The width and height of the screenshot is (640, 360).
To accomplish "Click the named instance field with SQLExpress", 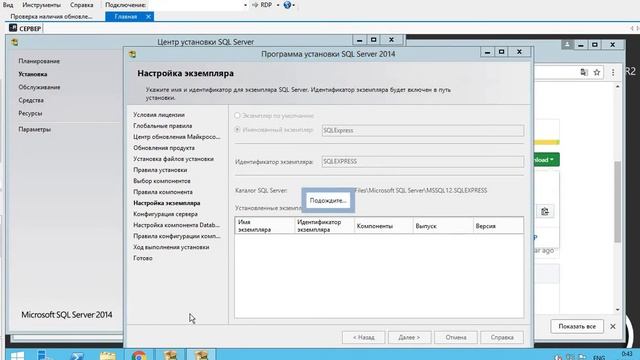I will pos(422,131).
